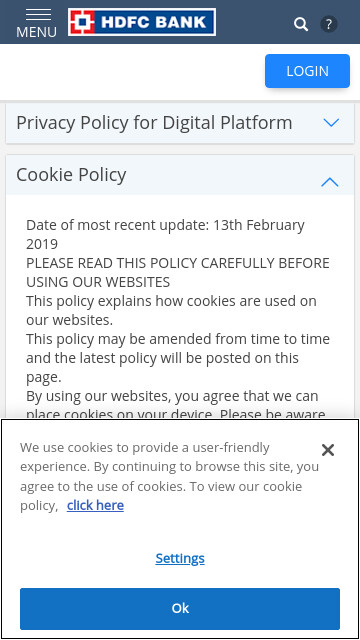Open help via question mark icon
The height and width of the screenshot is (640, 360).
tap(329, 24)
